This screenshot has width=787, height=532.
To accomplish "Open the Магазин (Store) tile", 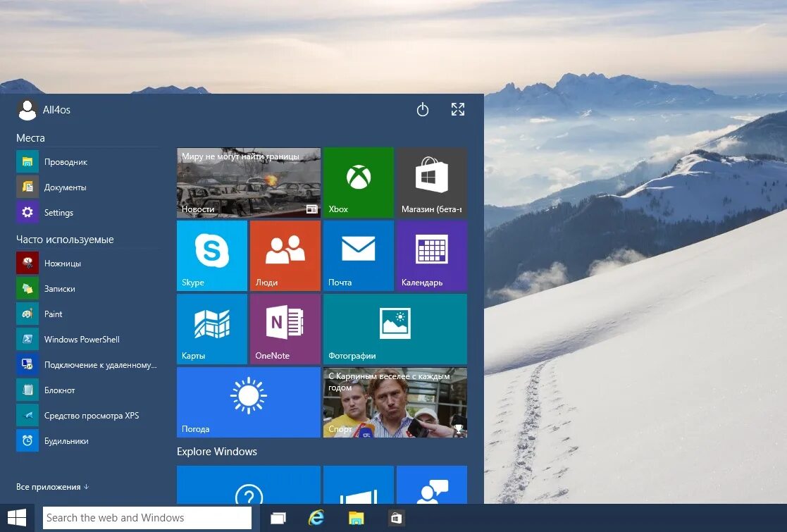I will point(431,182).
